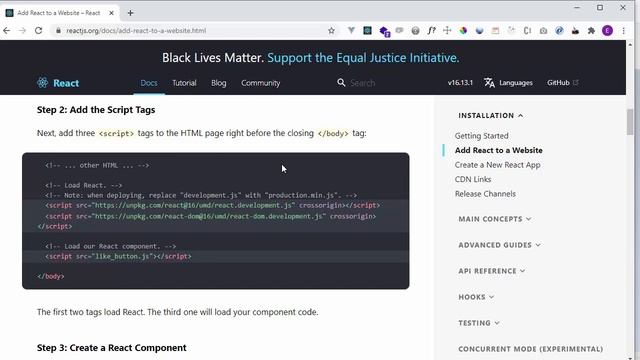Open the purple E profile avatar

(x=607, y=31)
